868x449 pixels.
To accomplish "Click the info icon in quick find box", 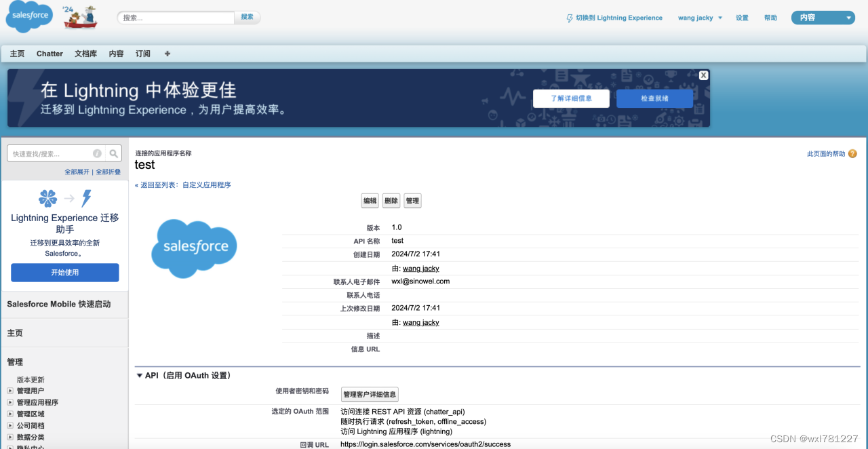I will pos(97,153).
